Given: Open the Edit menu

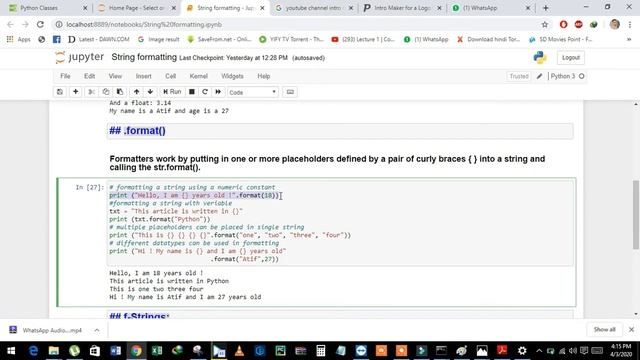Looking at the screenshot, I should pos(89,76).
